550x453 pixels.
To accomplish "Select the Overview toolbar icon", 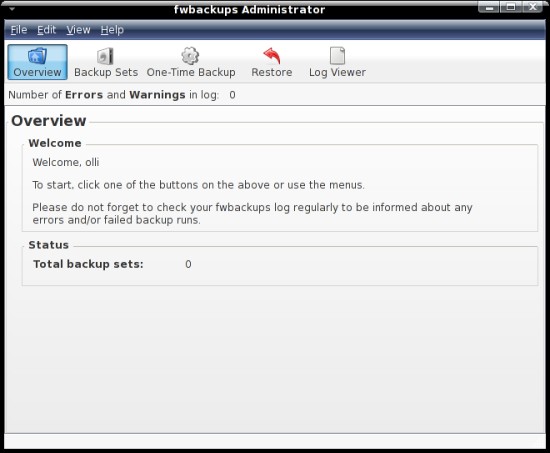I will (37, 56).
